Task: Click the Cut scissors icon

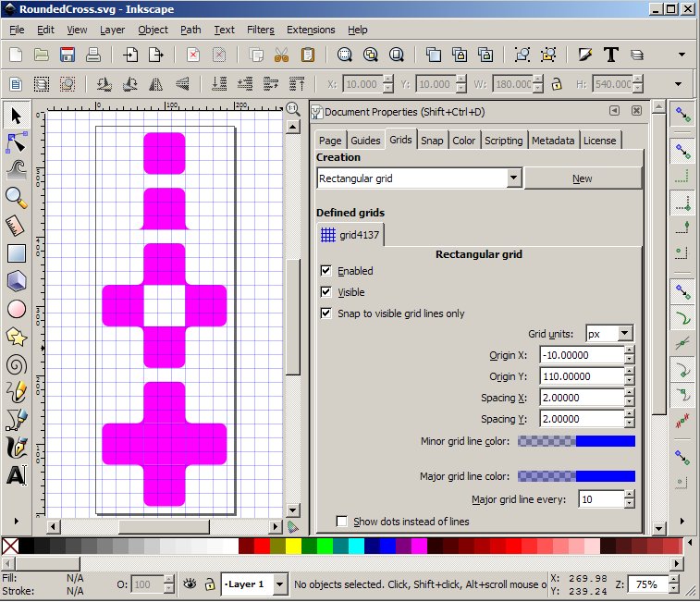Action: tap(281, 55)
